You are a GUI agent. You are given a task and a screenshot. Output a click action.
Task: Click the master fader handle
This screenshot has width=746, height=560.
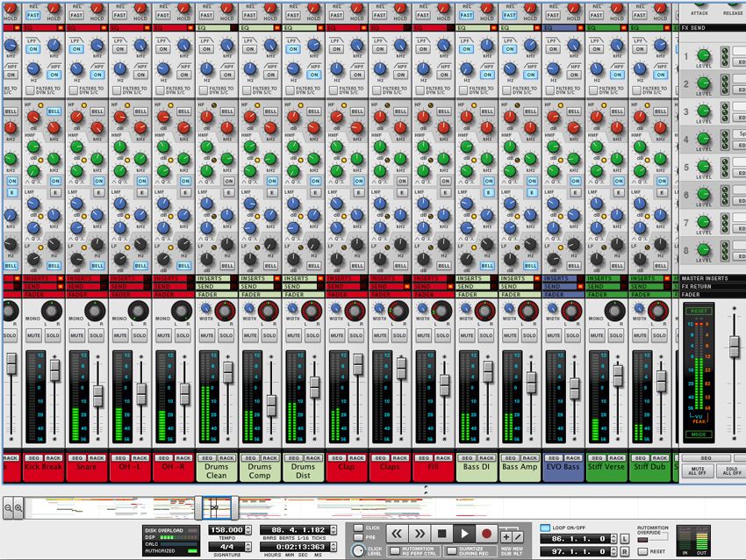[734, 348]
